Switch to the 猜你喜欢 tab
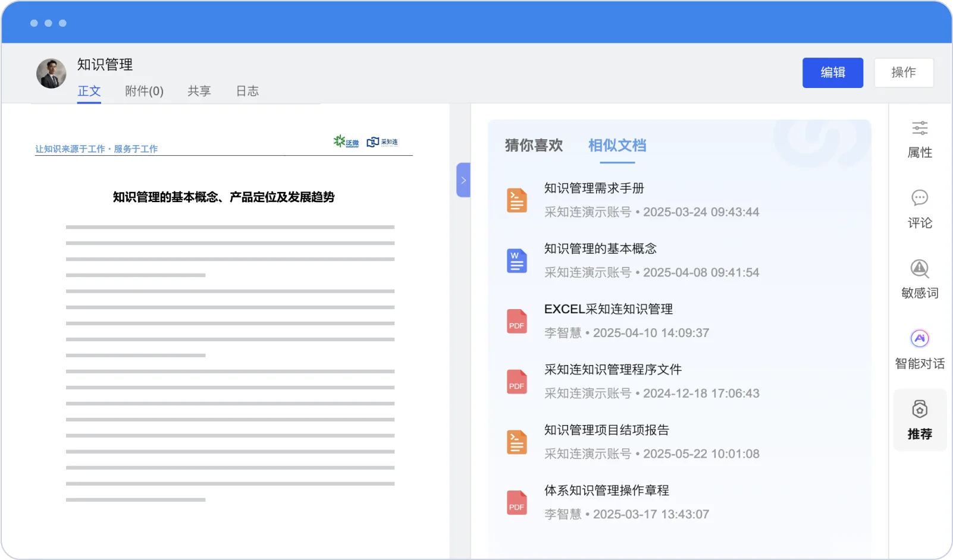 pyautogui.click(x=534, y=145)
